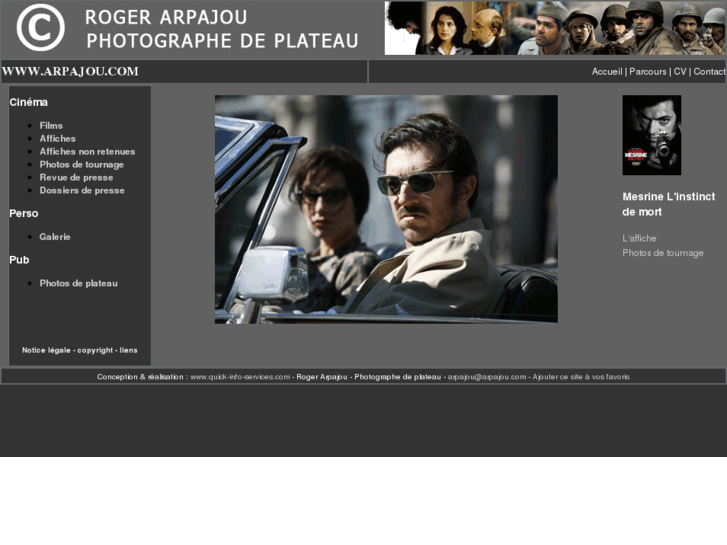Click Ajouter ce site à vos favoris
The height and width of the screenshot is (545, 727).
(x=581, y=377)
